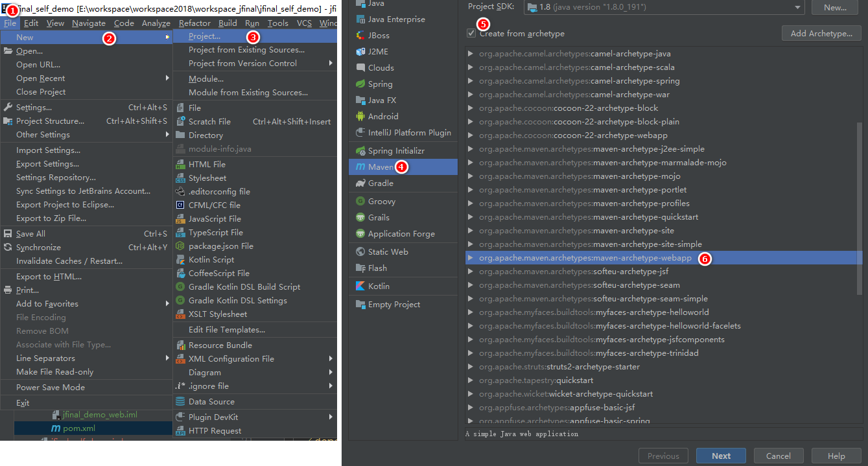Open the Build menu

228,23
